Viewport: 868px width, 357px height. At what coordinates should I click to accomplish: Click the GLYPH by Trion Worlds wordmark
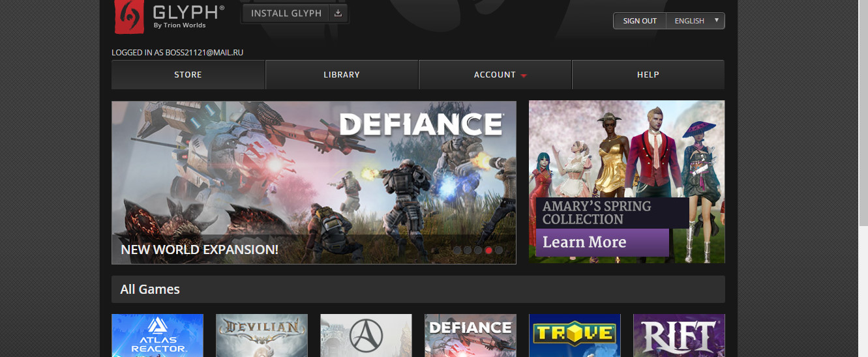pyautogui.click(x=188, y=16)
